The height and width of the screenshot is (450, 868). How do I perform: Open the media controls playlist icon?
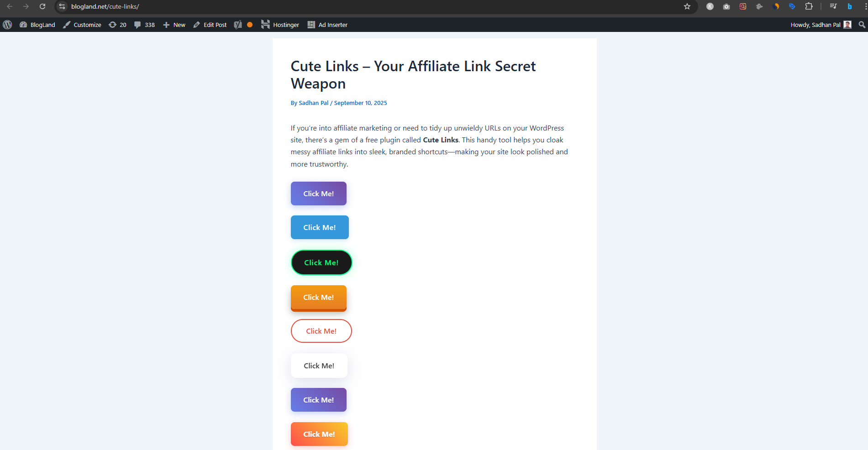coord(833,6)
